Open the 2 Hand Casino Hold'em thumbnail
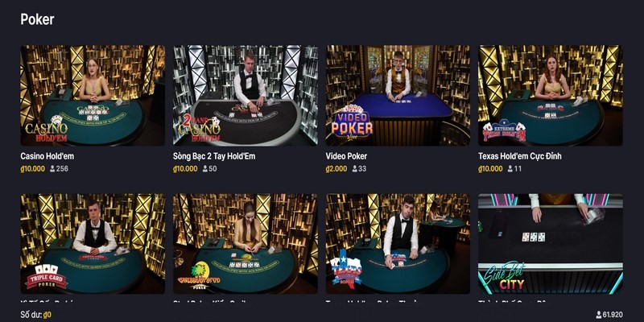 click(246, 95)
